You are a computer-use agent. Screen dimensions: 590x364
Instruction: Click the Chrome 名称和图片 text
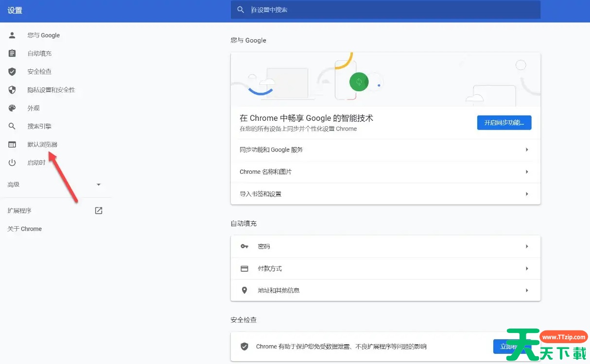click(x=266, y=172)
